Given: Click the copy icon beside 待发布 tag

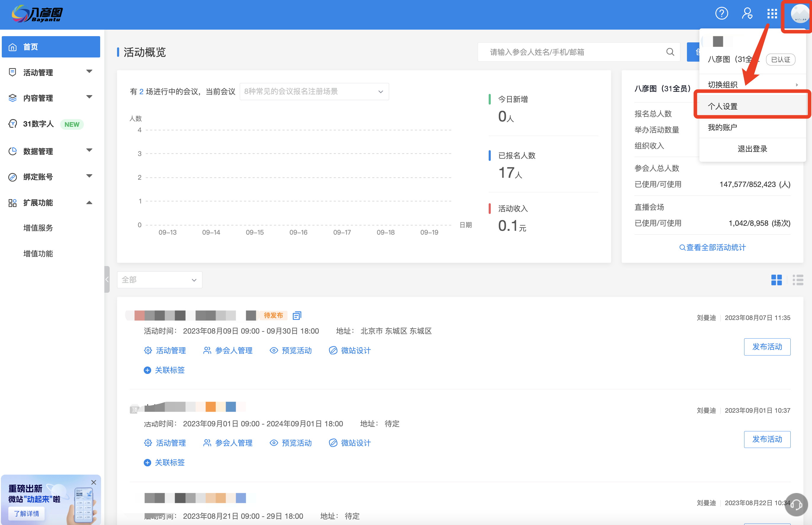Looking at the screenshot, I should coord(297,315).
